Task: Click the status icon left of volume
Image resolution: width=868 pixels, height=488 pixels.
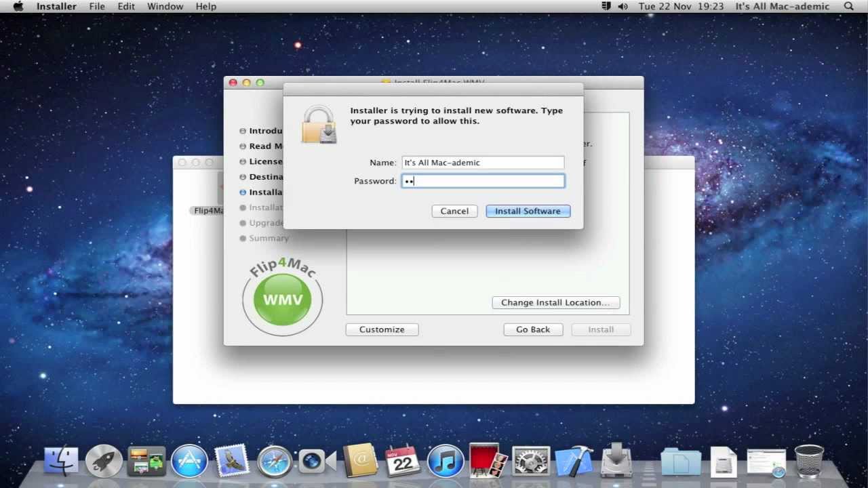Action: click(606, 6)
